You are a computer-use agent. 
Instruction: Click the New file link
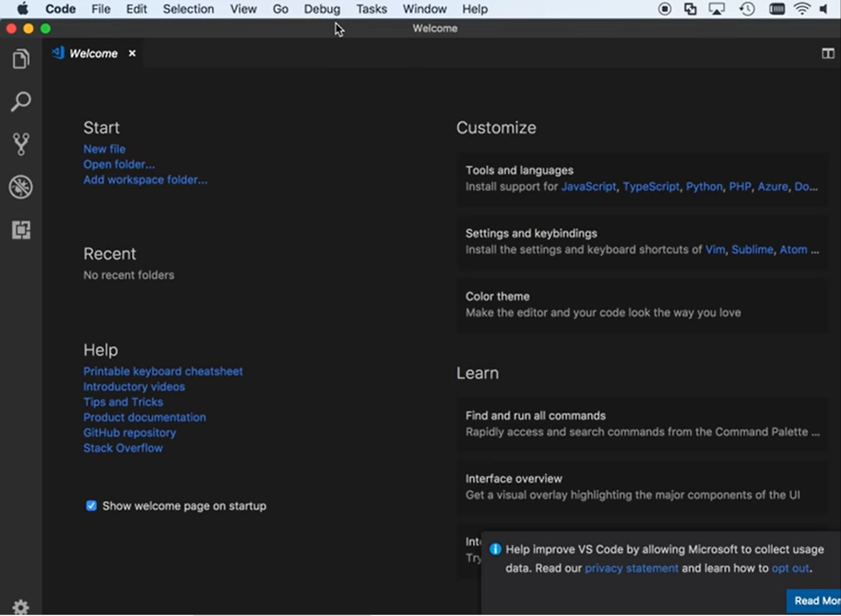[104, 149]
